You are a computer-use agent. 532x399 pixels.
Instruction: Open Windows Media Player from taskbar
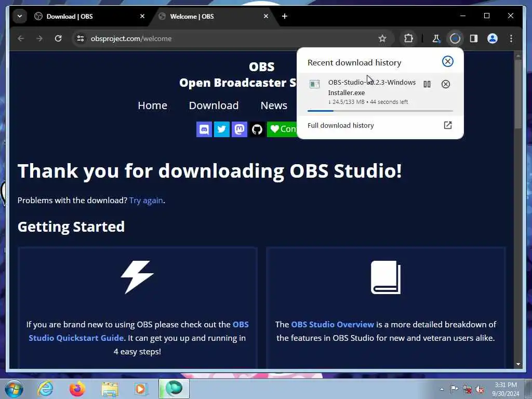point(141,389)
